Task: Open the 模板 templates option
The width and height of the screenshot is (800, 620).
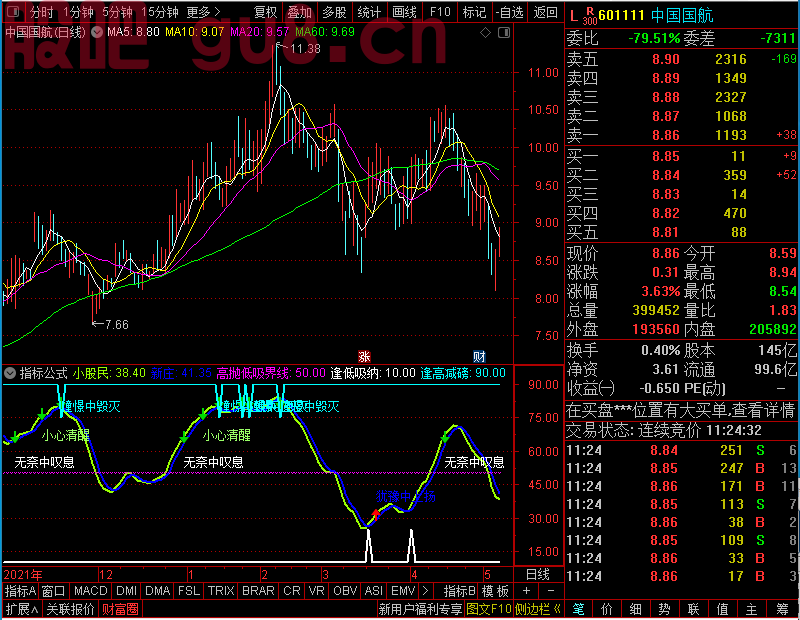Action: pos(495,591)
